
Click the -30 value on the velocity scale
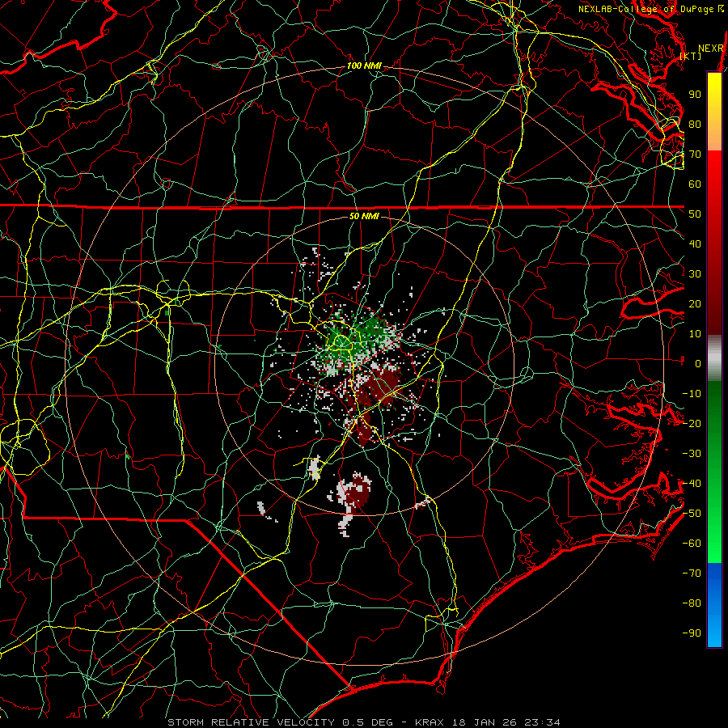tap(692, 454)
